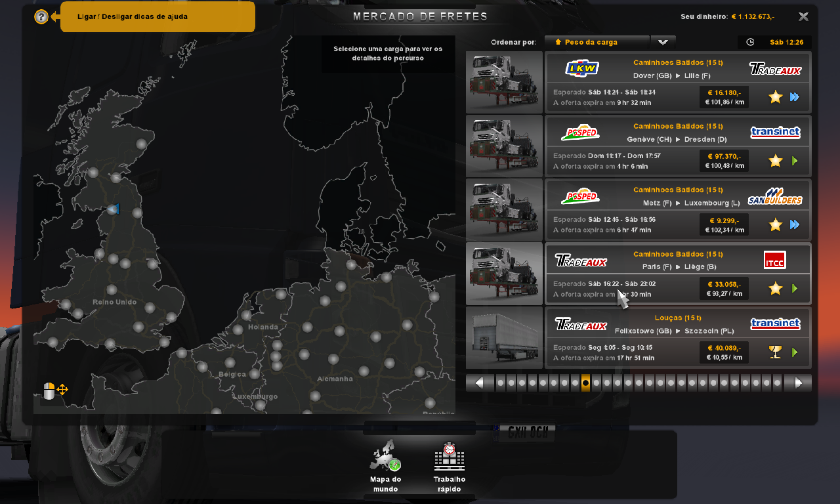This screenshot has width=840, height=504.
Task: Select white trailer thumbnail for Louças job
Action: (x=504, y=338)
